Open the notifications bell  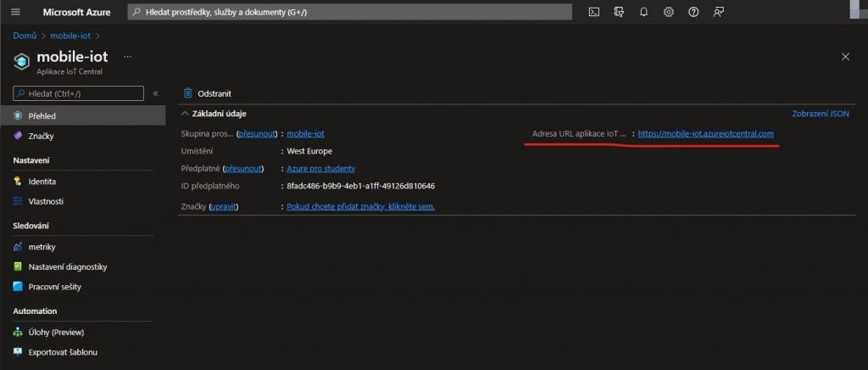(x=643, y=12)
